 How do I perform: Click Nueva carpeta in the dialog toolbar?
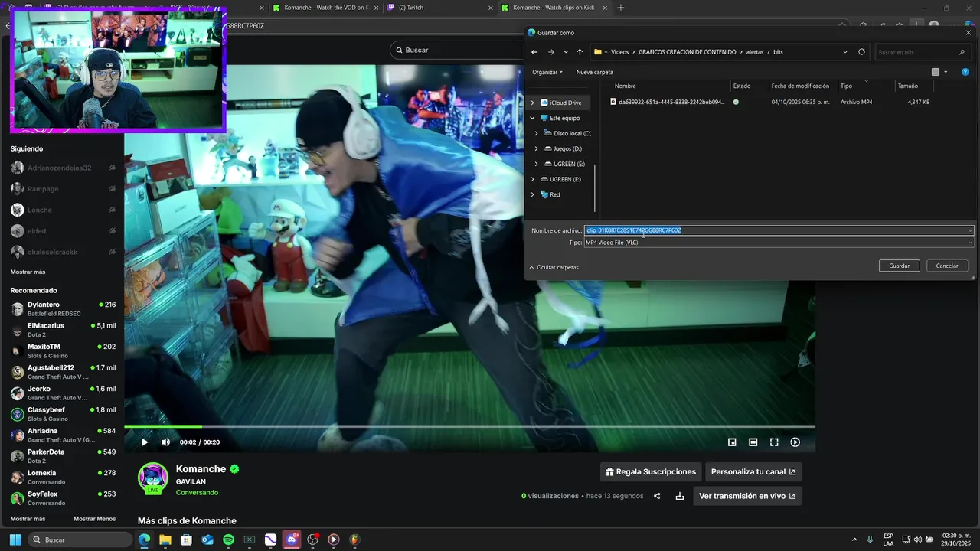594,72
